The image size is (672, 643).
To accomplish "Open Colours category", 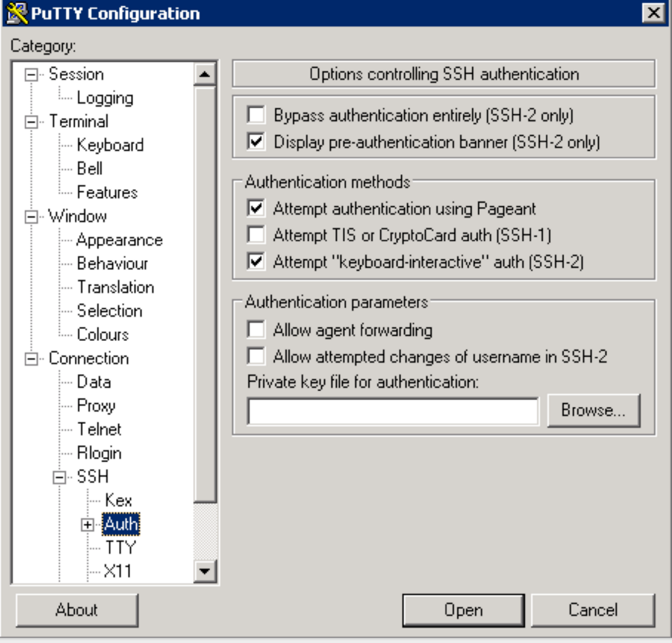I will pyautogui.click(x=102, y=334).
